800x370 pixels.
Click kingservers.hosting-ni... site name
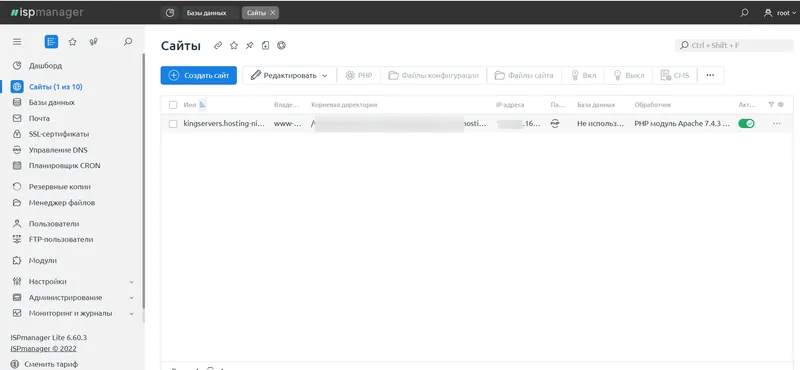[x=224, y=124]
